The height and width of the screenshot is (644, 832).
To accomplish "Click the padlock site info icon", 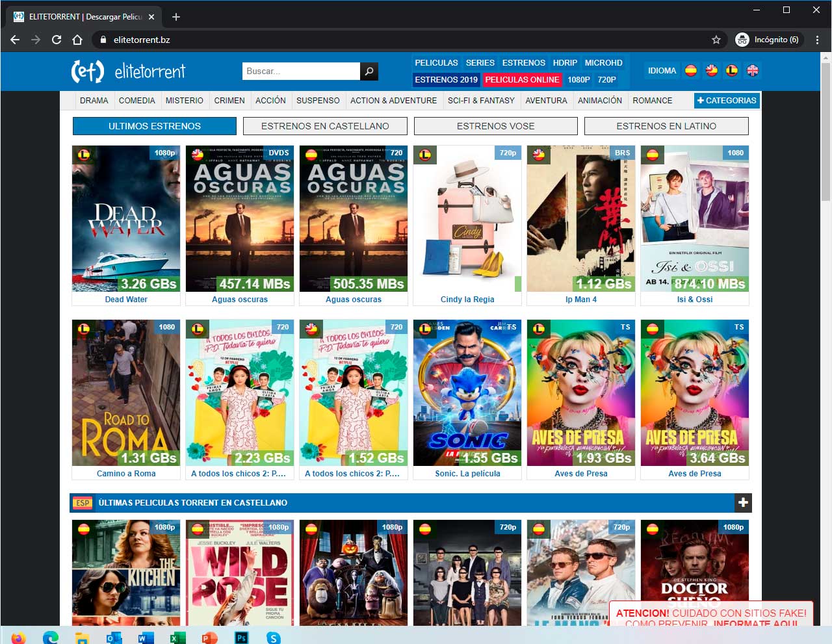I will (103, 40).
